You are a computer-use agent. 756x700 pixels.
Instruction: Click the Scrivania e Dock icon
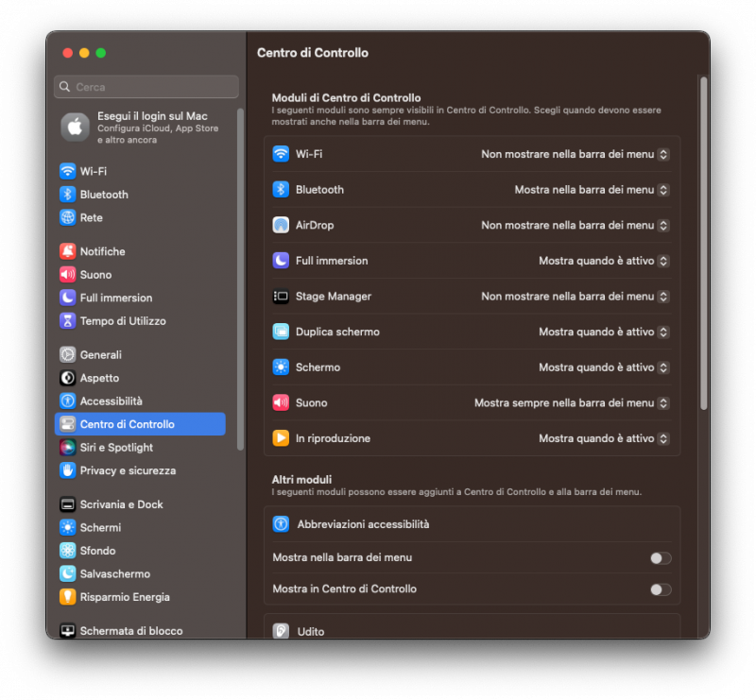click(67, 504)
